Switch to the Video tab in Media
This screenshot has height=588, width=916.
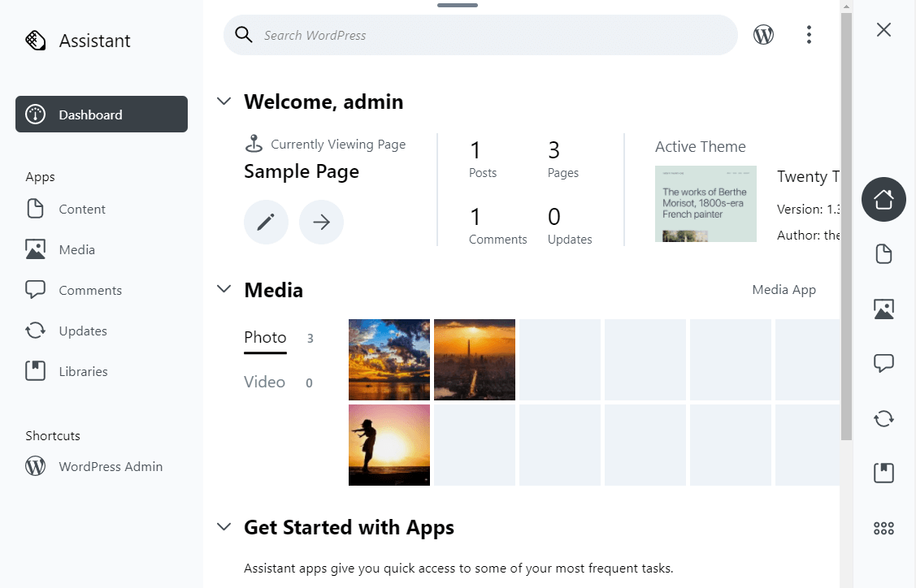coord(264,382)
